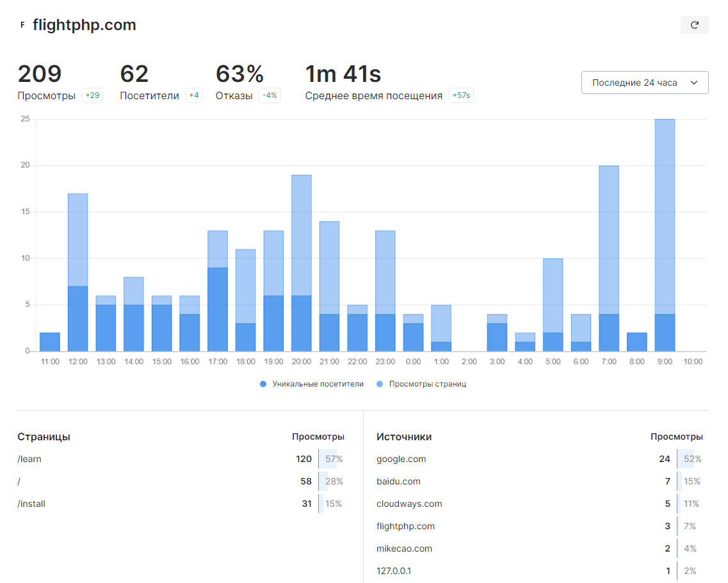Click the +4 visitors change badge

(x=193, y=95)
